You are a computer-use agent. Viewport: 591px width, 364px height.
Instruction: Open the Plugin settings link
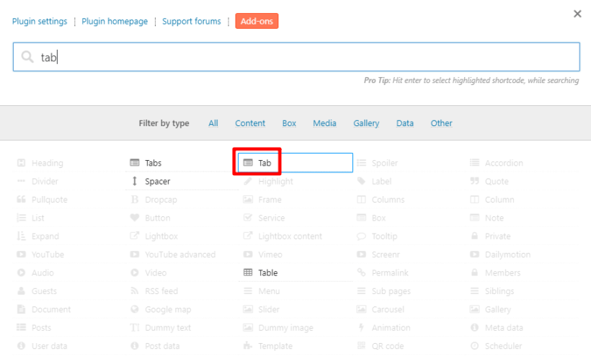coord(40,22)
